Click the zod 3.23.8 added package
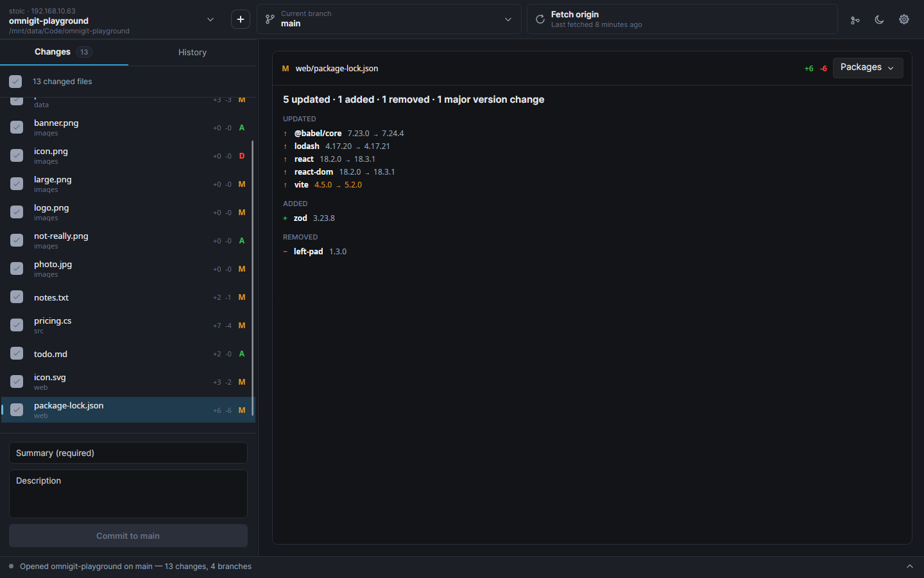 point(309,218)
